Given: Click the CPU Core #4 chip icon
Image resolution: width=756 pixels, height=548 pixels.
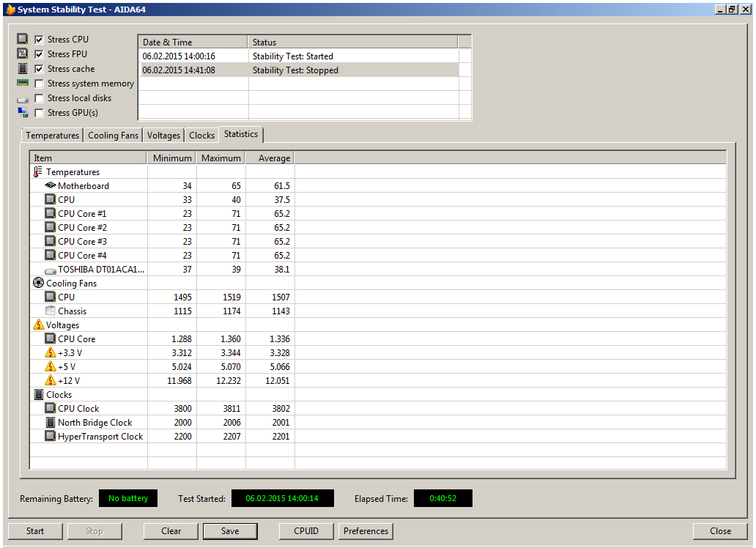Looking at the screenshot, I should [50, 255].
